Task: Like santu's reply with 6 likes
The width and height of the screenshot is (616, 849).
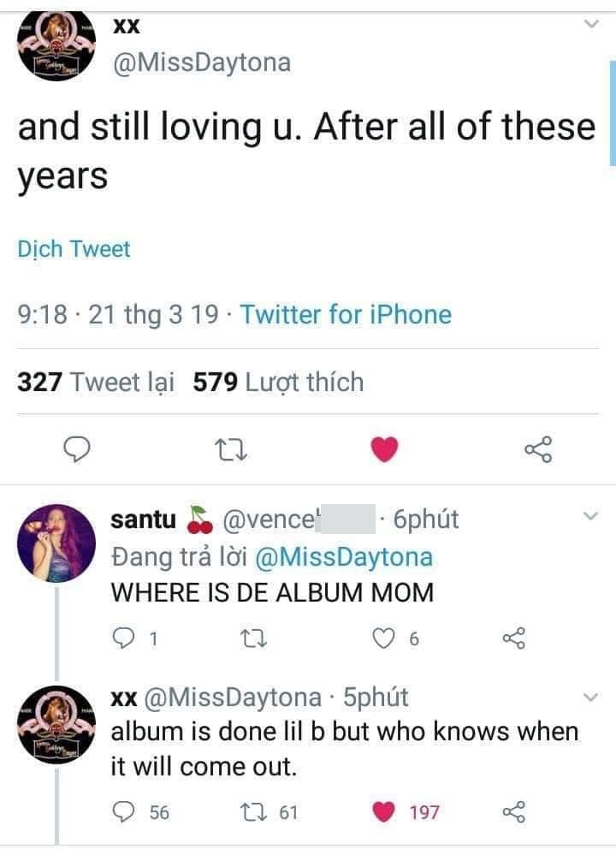Action: coord(383,638)
